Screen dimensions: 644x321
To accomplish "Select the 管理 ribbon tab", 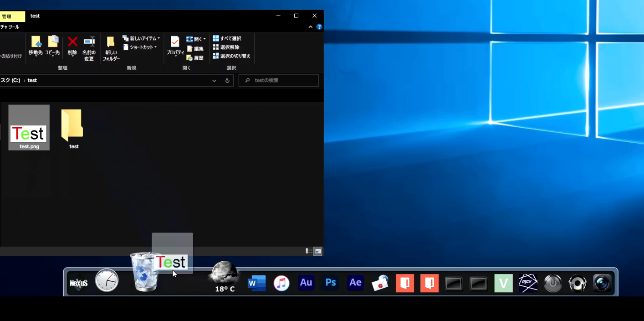I will pyautogui.click(x=9, y=16).
